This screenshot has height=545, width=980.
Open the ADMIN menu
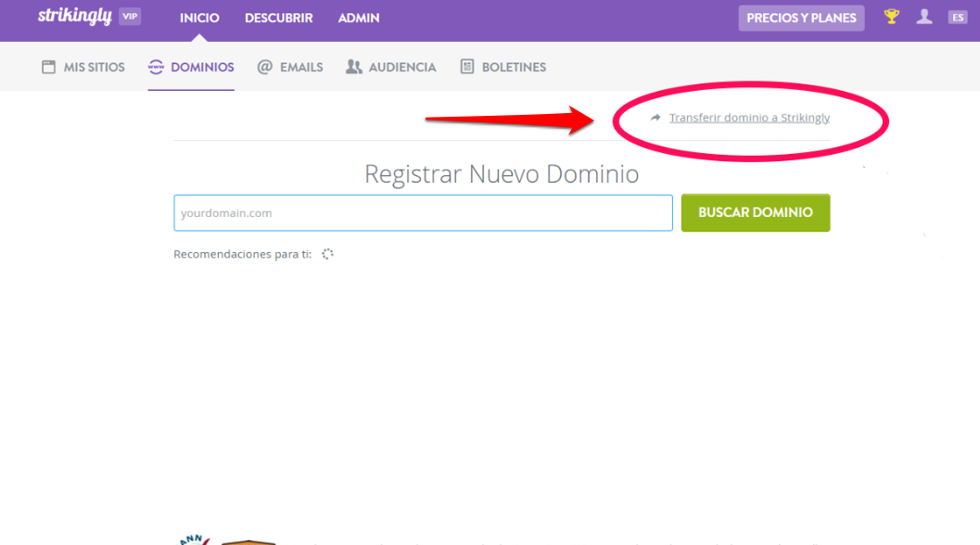tap(359, 19)
